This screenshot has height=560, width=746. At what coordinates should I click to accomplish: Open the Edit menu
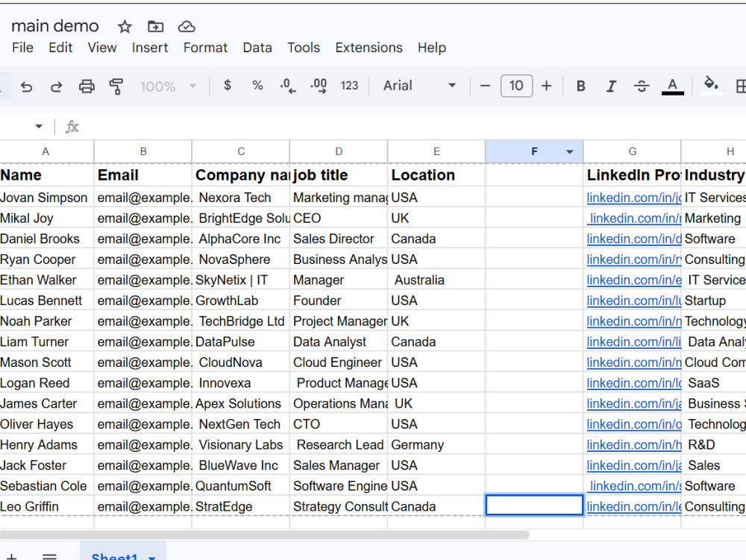(x=60, y=48)
